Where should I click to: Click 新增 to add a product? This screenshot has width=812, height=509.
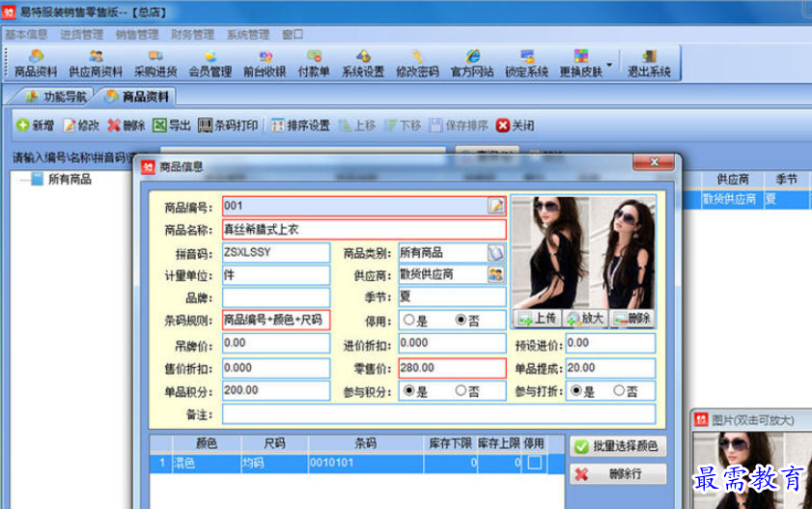(35, 126)
